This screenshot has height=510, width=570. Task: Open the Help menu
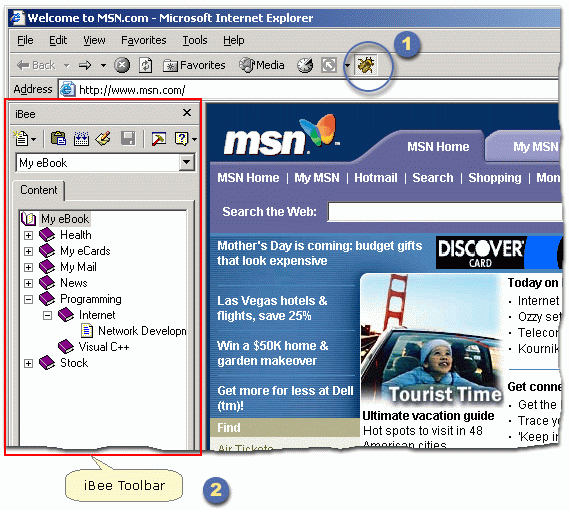point(233,40)
